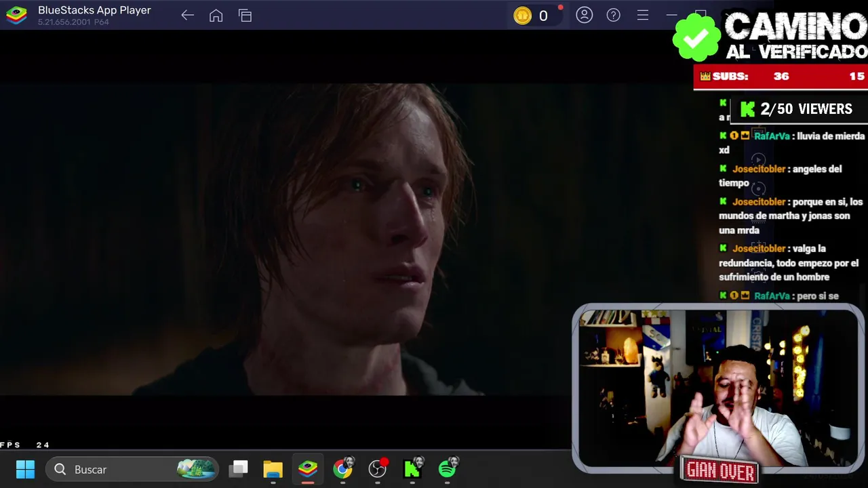Open the recent apps icon in BlueStacks

tap(245, 16)
